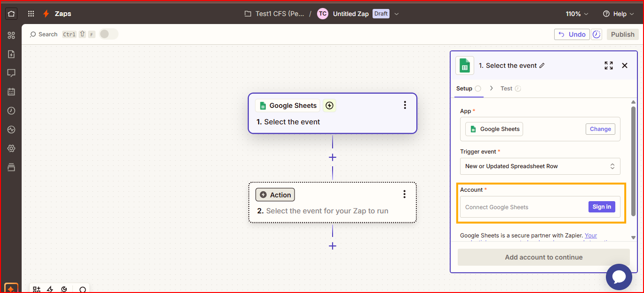Select the Action chip on step 2
The height and width of the screenshot is (293, 644).
[275, 195]
